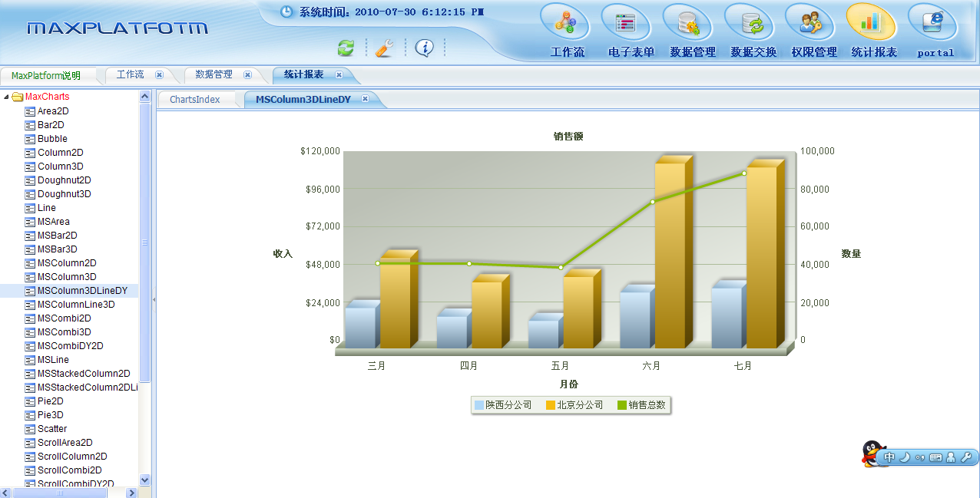
Task: Open the Pie3D chart
Action: pyautogui.click(x=51, y=415)
